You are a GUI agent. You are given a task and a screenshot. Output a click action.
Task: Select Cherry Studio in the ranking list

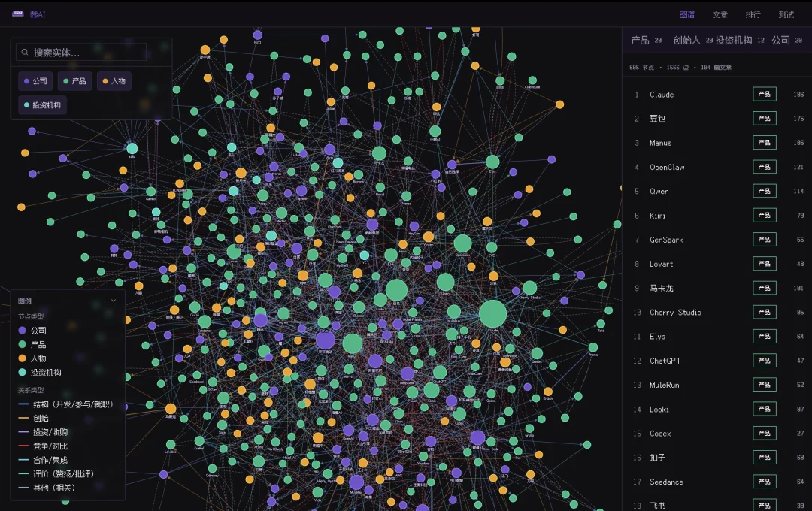pyautogui.click(x=717, y=312)
